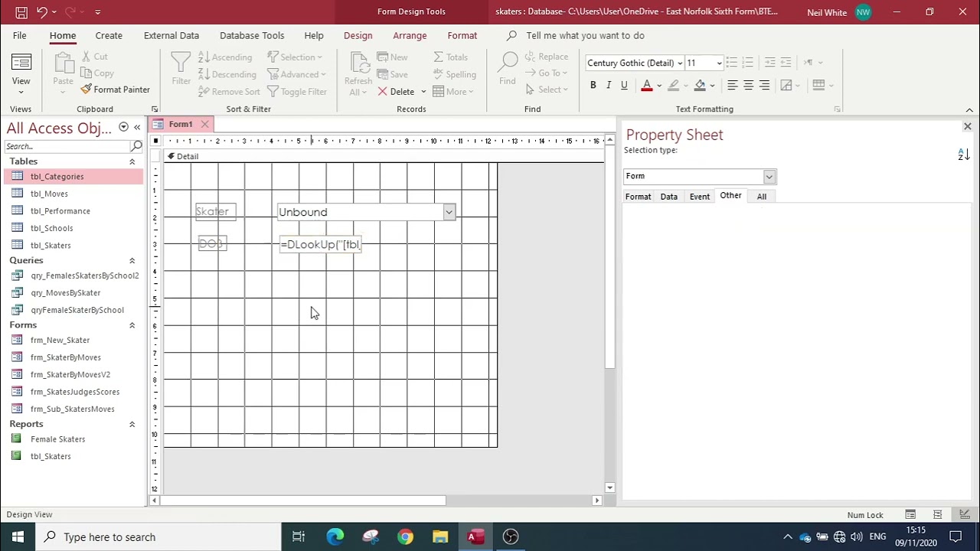Click the Format Painter tool
Image resolution: width=980 pixels, height=551 pixels.
coord(115,90)
